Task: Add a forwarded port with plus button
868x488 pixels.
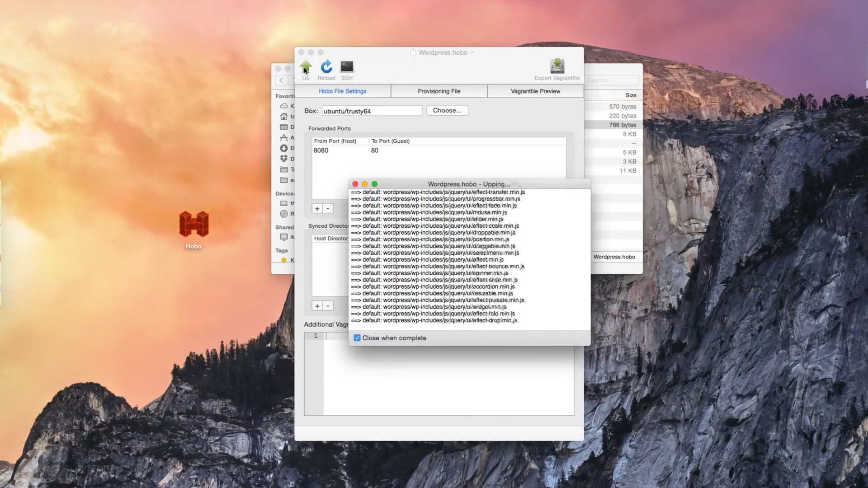Action: tap(317, 208)
